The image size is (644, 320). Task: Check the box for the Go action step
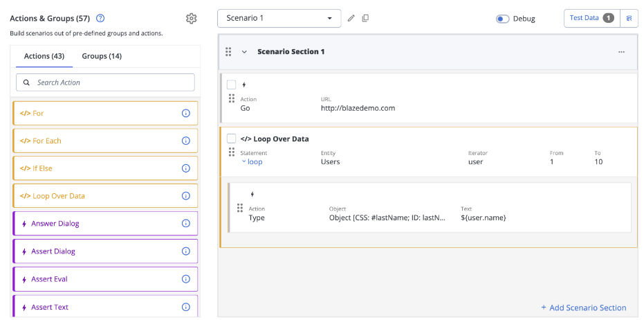point(232,85)
